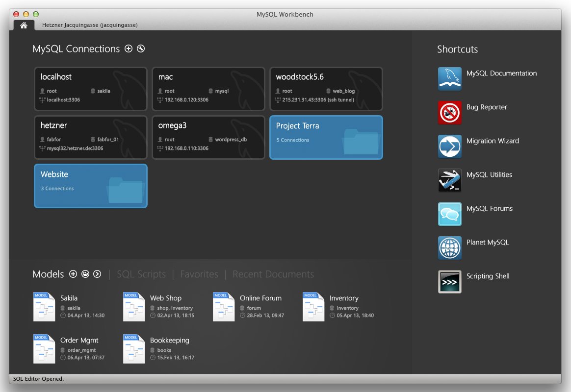This screenshot has height=392, width=571.
Task: Switch to Hetzner Jacquingasse tab
Action: [90, 25]
